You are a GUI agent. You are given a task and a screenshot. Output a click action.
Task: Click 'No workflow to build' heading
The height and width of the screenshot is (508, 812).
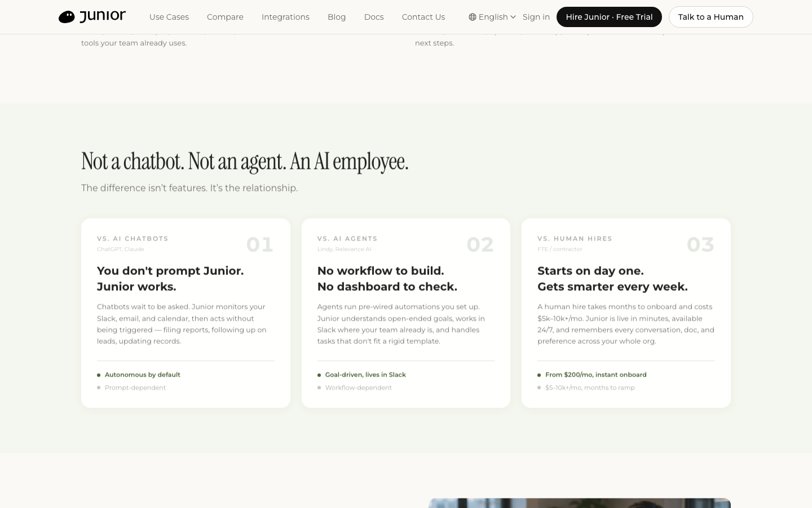tap(387, 279)
